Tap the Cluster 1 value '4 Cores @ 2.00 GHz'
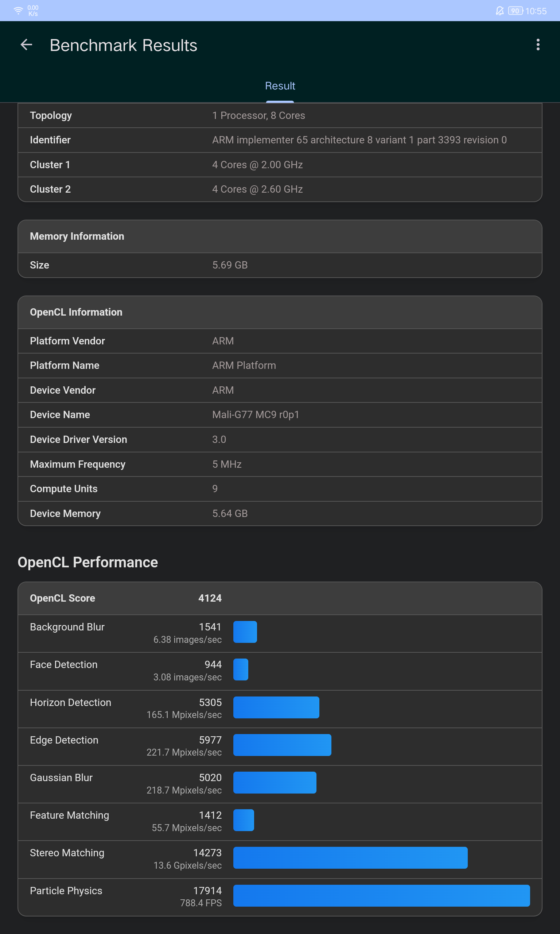 pos(257,165)
